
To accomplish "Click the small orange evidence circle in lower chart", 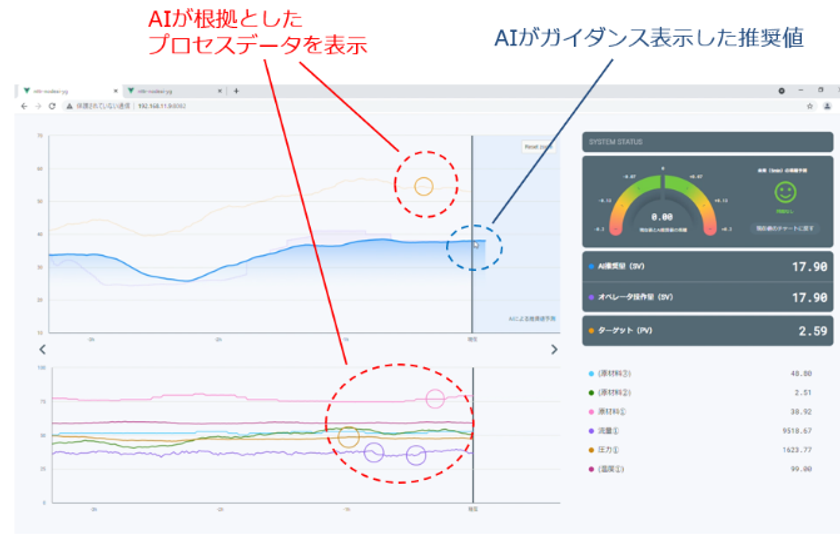I will [349, 437].
